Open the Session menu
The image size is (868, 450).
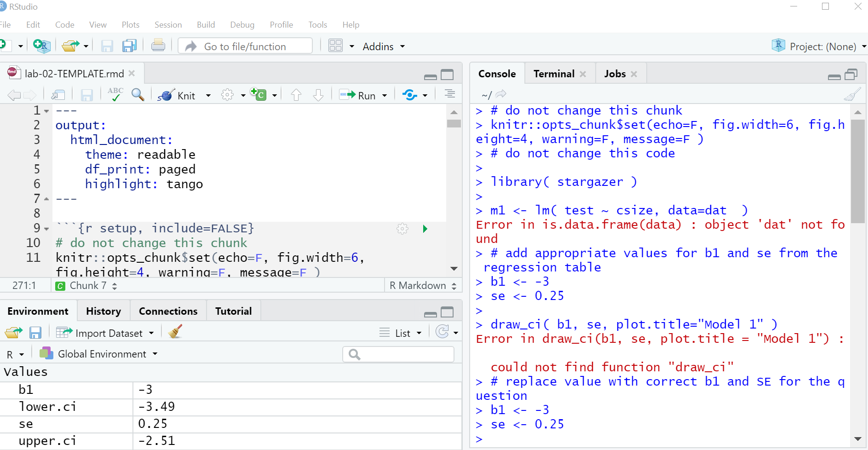[x=168, y=24]
